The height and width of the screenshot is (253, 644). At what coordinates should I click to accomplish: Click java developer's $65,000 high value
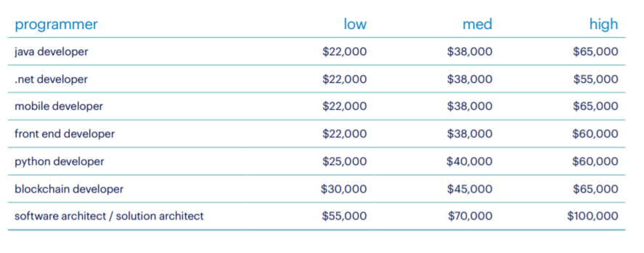coord(595,52)
